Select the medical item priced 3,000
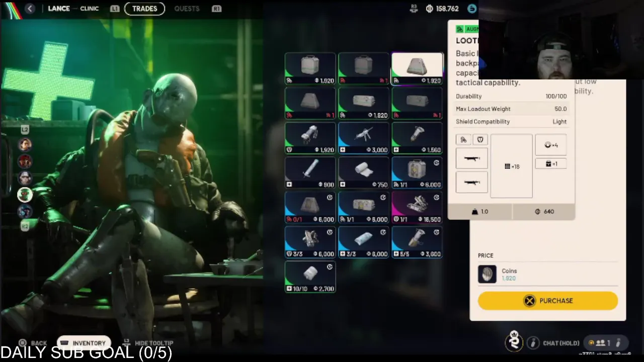This screenshot has width=644, height=362. tap(364, 138)
